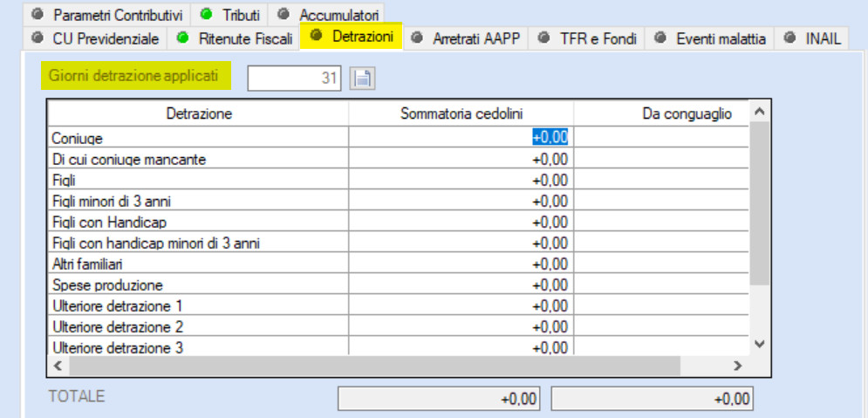Click the green indicator on Tributi tab
Image resolution: width=868 pixels, height=418 pixels.
pyautogui.click(x=207, y=13)
